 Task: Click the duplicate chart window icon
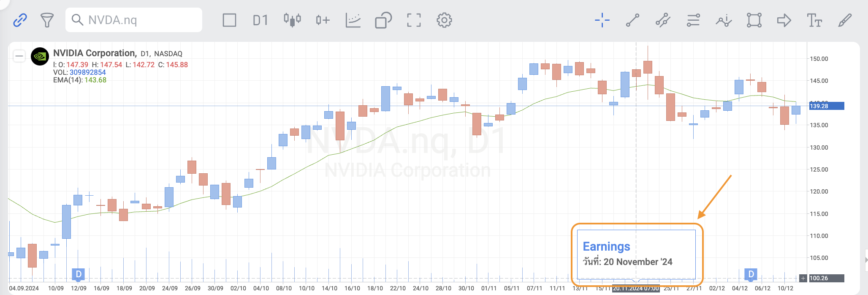(383, 20)
